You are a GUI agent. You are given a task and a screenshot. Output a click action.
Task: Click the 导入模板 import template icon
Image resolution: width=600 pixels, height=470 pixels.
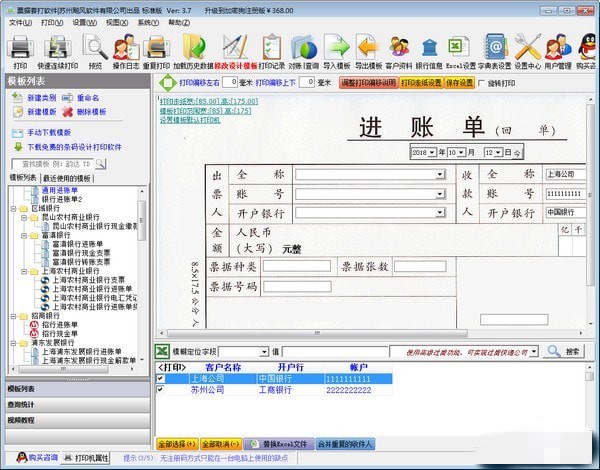(x=337, y=47)
